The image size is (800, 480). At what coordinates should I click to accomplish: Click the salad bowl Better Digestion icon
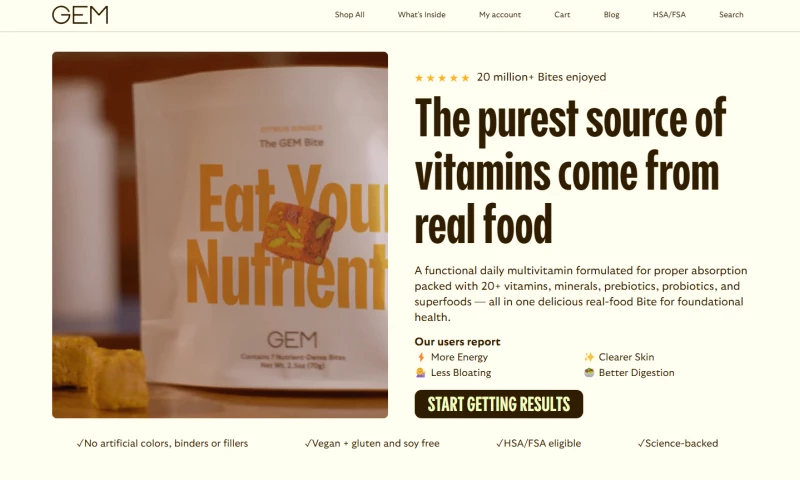pyautogui.click(x=589, y=373)
